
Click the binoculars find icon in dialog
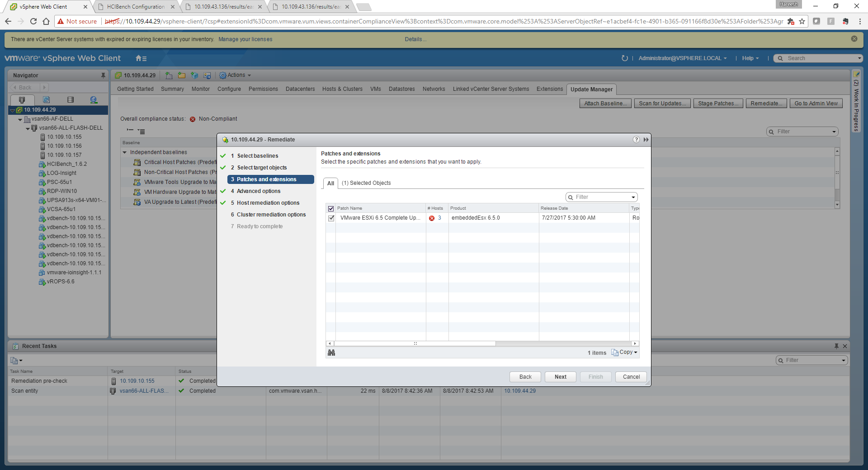[x=331, y=352]
